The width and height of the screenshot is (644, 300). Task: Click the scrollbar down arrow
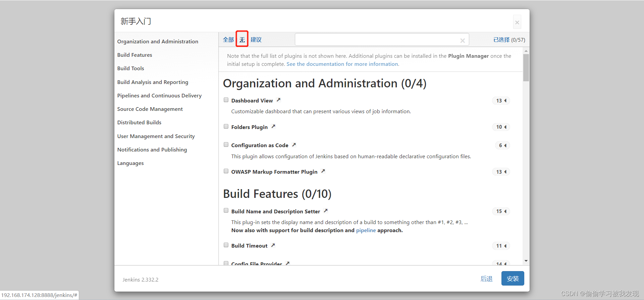pos(526,261)
